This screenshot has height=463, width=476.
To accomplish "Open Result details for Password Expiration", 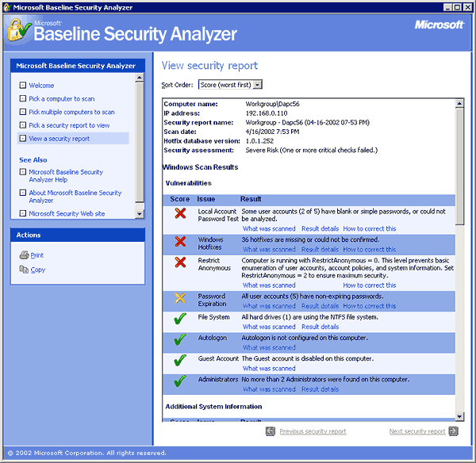I will 320,306.
